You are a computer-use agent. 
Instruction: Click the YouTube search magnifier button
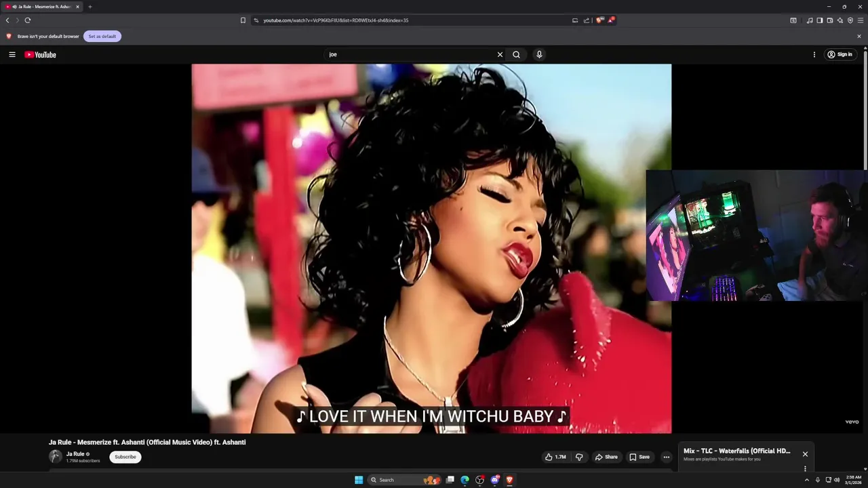pos(516,54)
